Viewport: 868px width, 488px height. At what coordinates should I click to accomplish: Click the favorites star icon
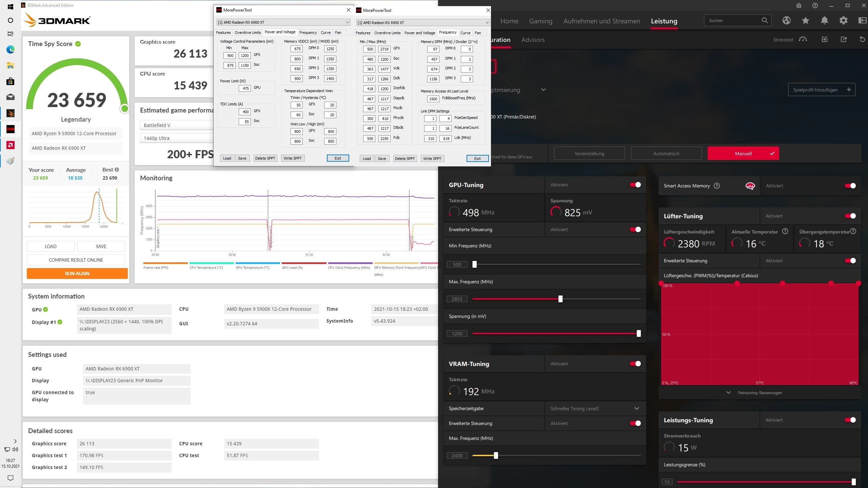tap(805, 21)
